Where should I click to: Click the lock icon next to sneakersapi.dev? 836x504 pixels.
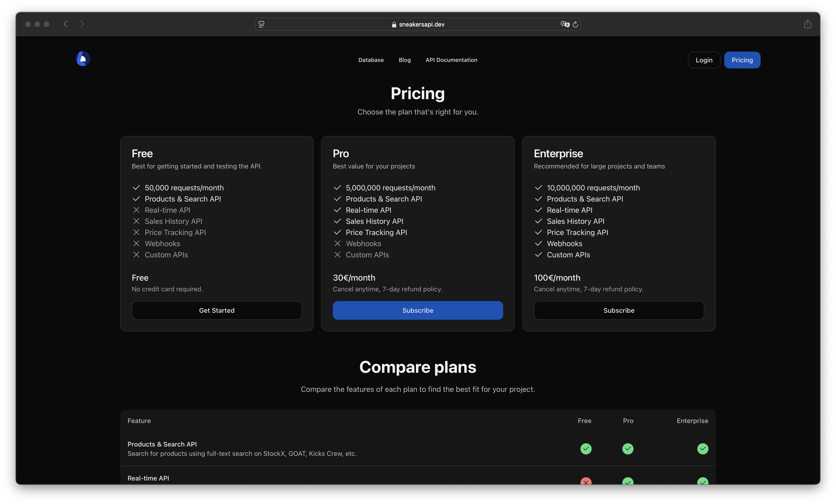click(394, 24)
